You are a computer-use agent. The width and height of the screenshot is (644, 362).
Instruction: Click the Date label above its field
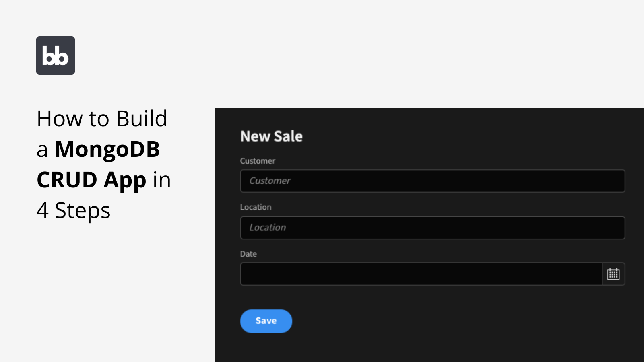coord(248,254)
